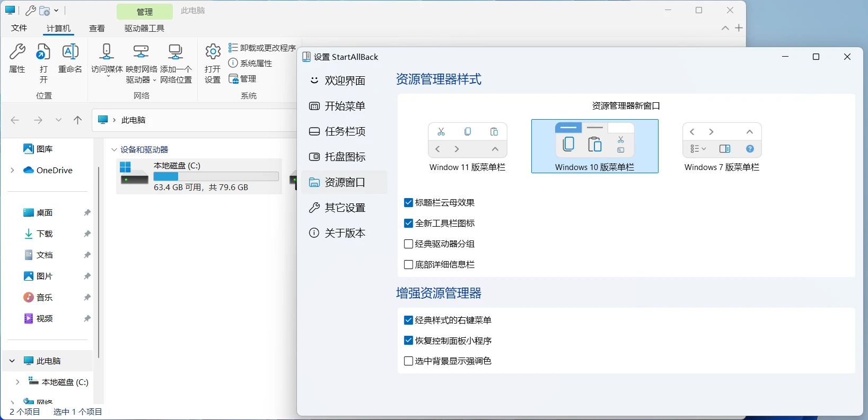This screenshot has width=868, height=420.
Task: Enable the 经典驱动器分组 checkbox
Action: (x=408, y=244)
